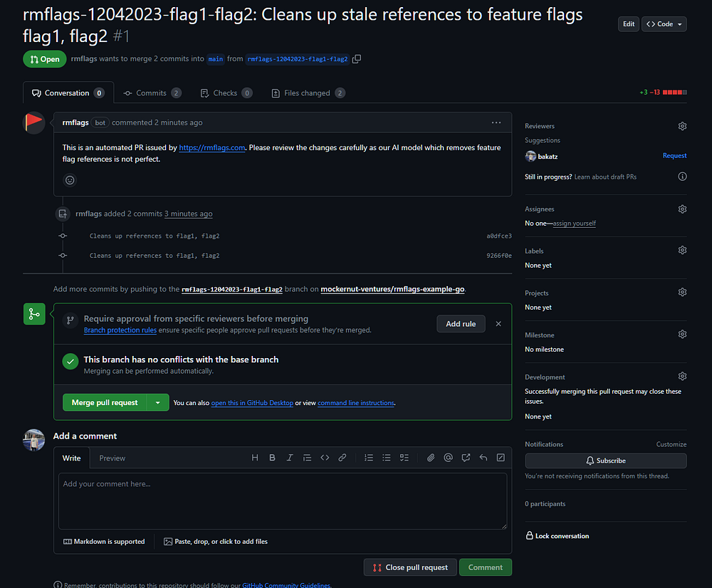
Task: Open the Development gear settings
Action: click(682, 376)
